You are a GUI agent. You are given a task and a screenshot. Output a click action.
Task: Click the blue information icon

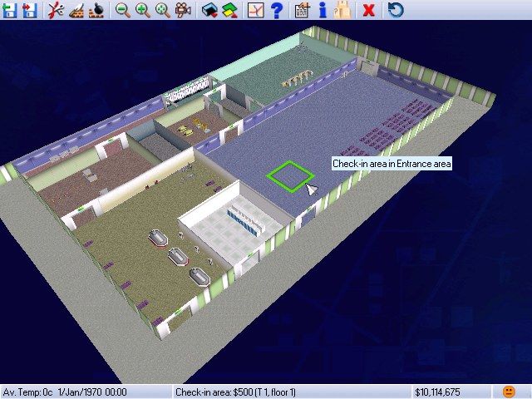coord(323,10)
